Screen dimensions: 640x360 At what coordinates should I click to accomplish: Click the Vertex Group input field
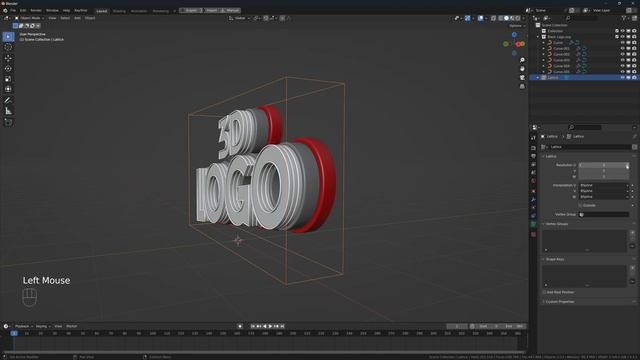click(x=604, y=214)
